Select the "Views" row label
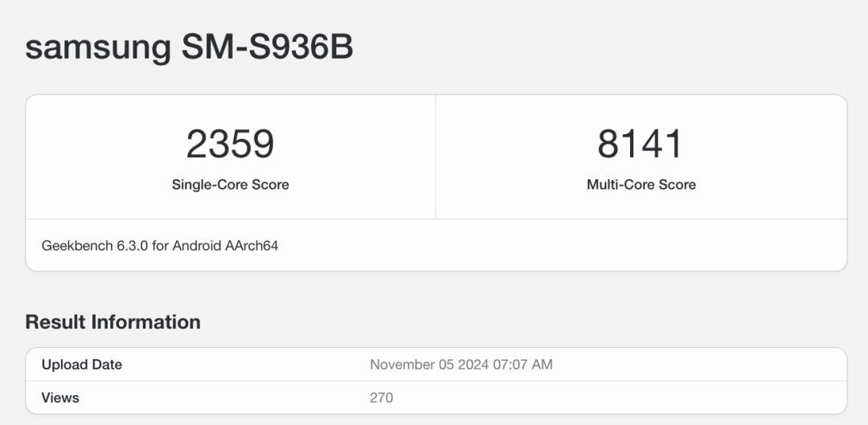The width and height of the screenshot is (868, 425). (60, 398)
